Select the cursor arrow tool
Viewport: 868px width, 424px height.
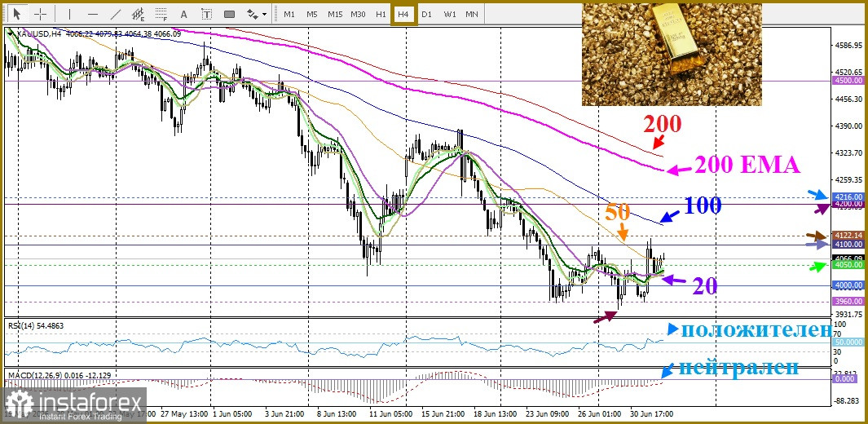point(18,14)
